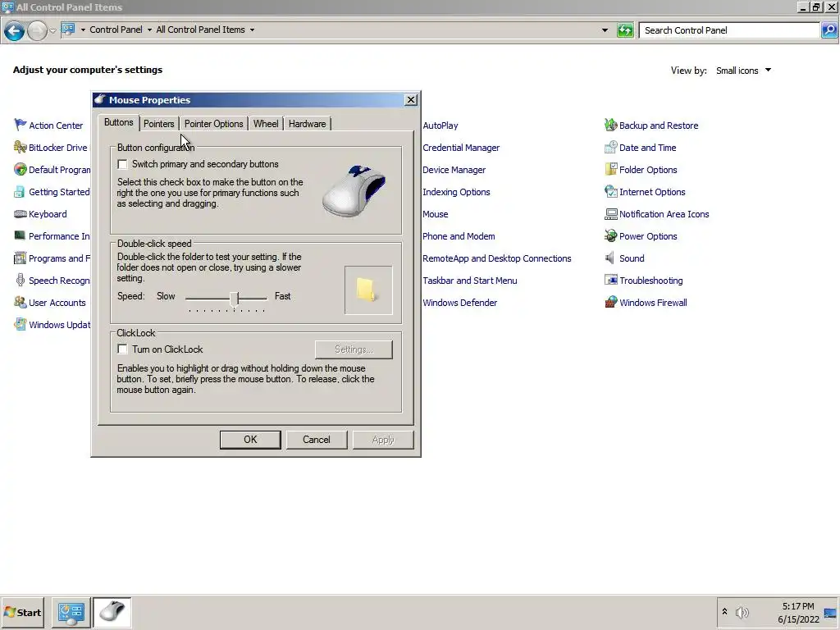Open the Mouse link in Control Panel

tap(435, 214)
